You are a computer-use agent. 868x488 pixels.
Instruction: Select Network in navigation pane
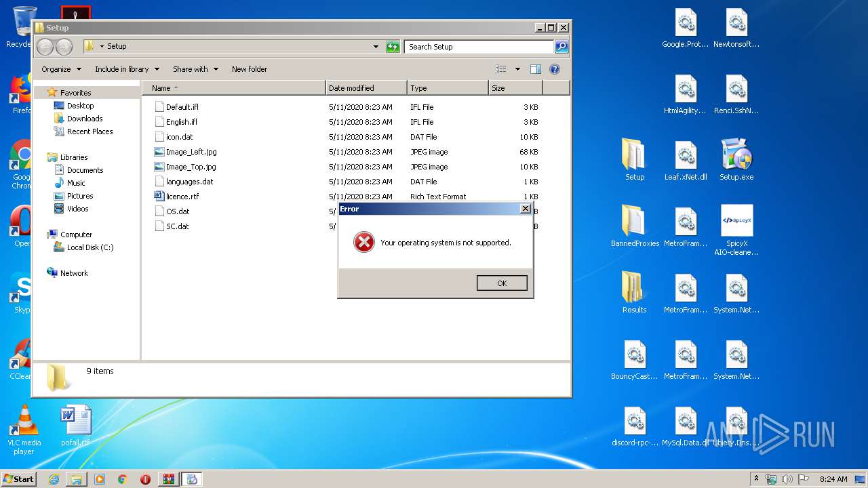[74, 273]
